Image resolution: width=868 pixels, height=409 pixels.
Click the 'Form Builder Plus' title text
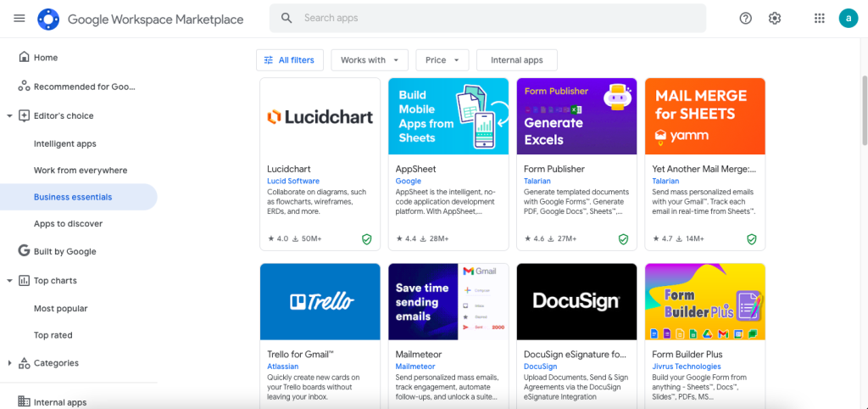coord(687,354)
